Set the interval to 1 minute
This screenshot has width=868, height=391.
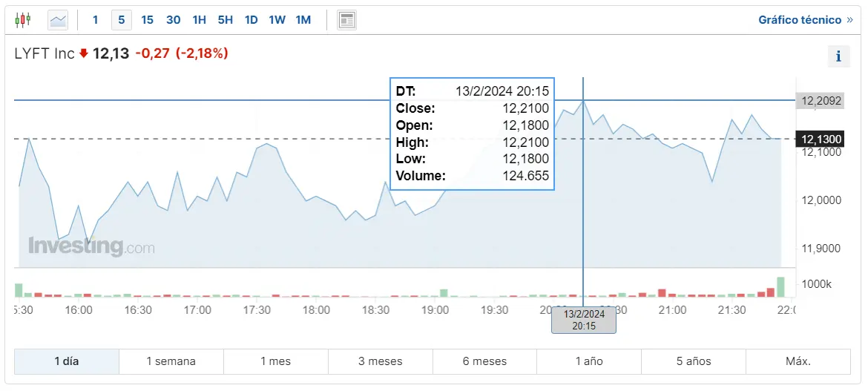coord(95,20)
